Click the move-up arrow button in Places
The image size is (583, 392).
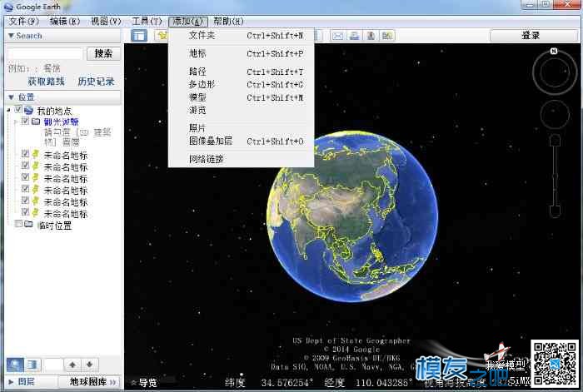click(x=73, y=365)
